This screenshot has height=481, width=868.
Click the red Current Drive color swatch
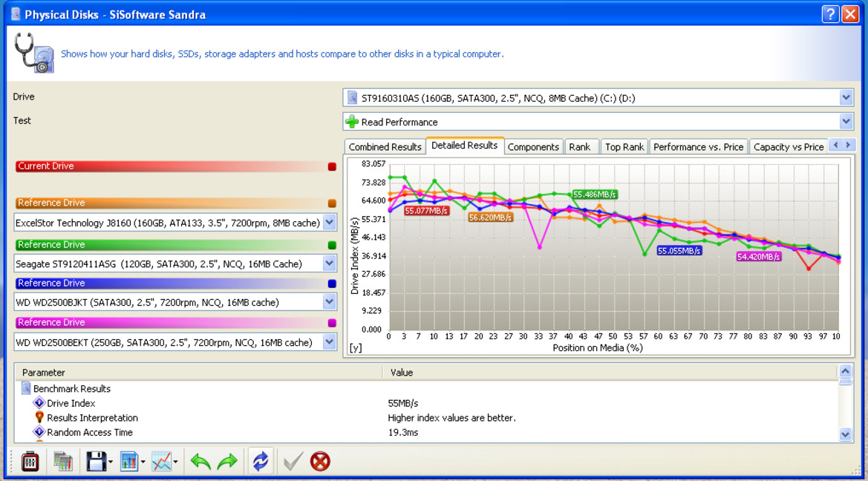tap(332, 166)
